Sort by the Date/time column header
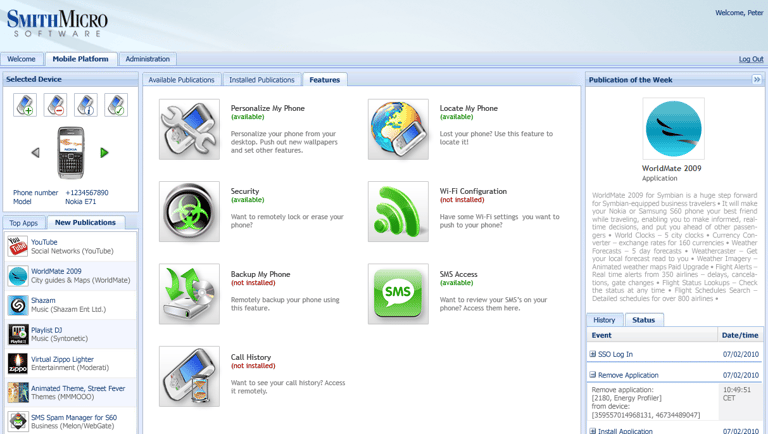Image resolution: width=768 pixels, height=434 pixels. [x=740, y=335]
